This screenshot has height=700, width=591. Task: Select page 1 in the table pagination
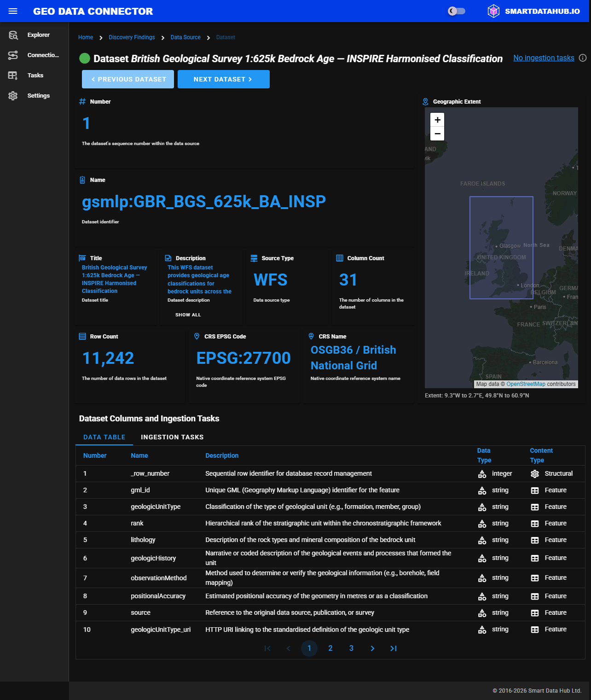pos(309,648)
